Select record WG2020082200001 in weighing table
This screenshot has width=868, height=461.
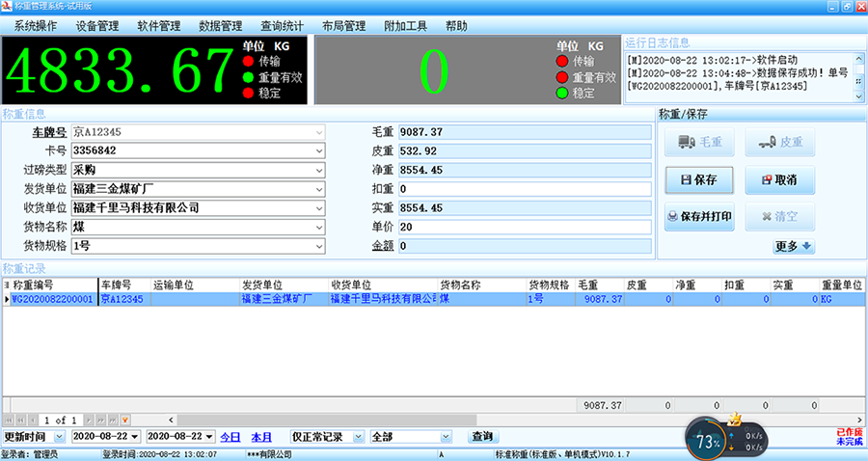52,299
